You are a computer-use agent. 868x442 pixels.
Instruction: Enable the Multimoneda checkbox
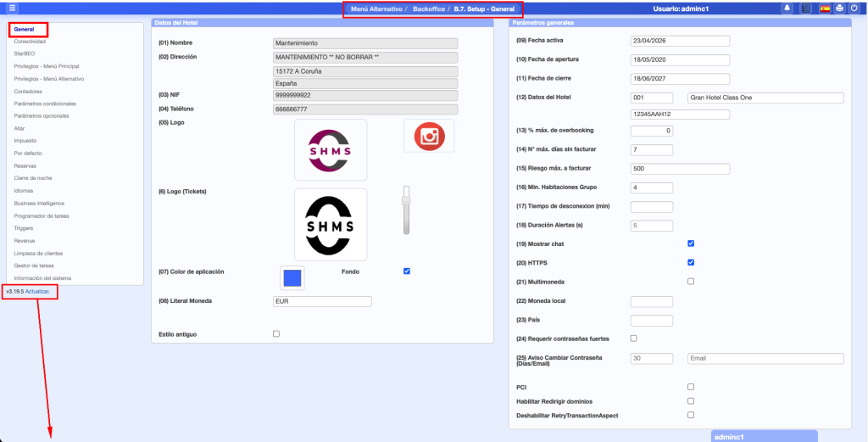tap(691, 281)
